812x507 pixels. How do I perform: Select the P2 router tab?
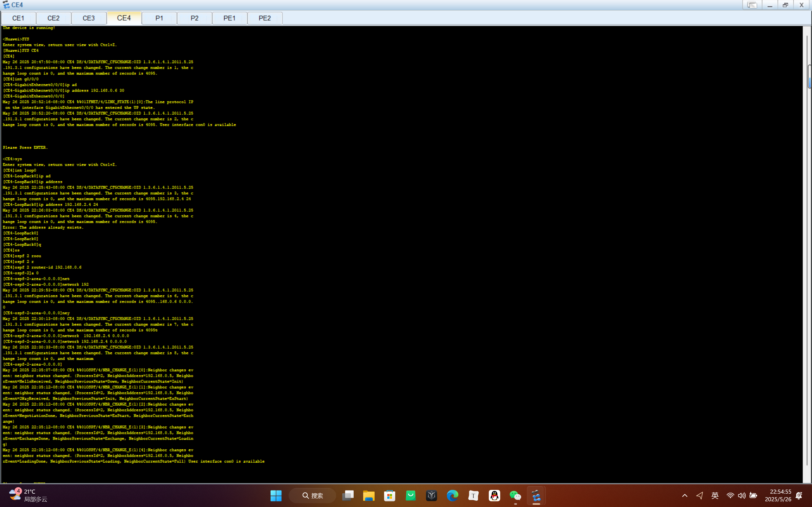click(195, 18)
